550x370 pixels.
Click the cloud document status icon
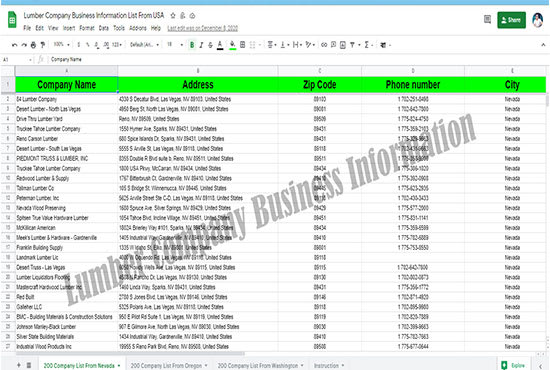[192, 15]
